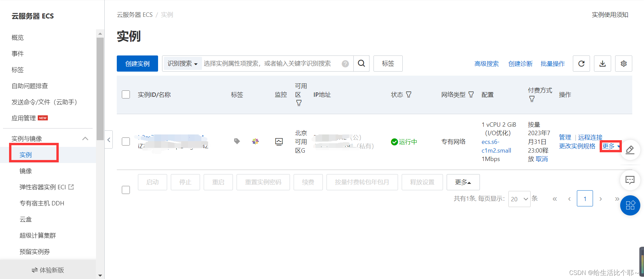Click 远程连接 link
Viewport: 644px width, 279px height.
click(x=590, y=137)
